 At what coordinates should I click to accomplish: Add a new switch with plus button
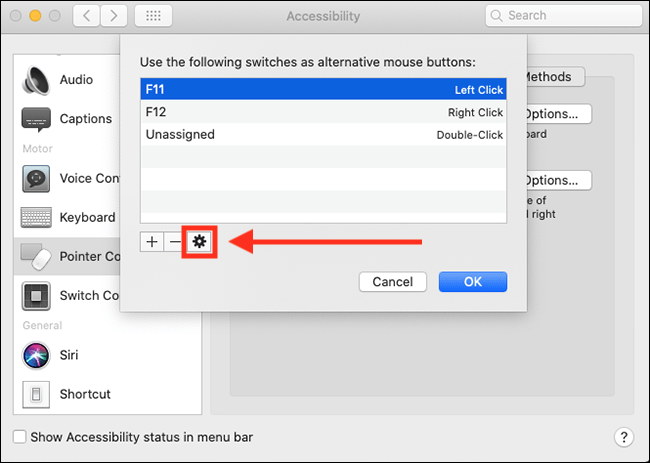pyautogui.click(x=152, y=242)
